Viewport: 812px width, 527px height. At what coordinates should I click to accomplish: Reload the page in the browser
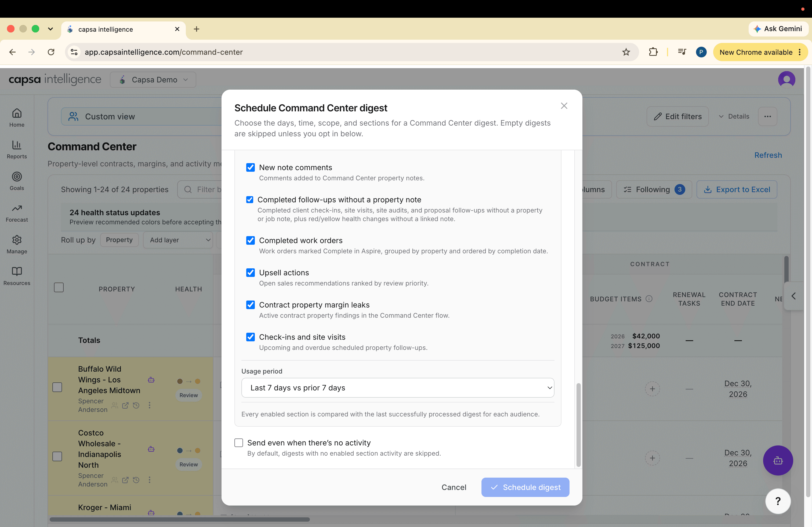pyautogui.click(x=51, y=52)
